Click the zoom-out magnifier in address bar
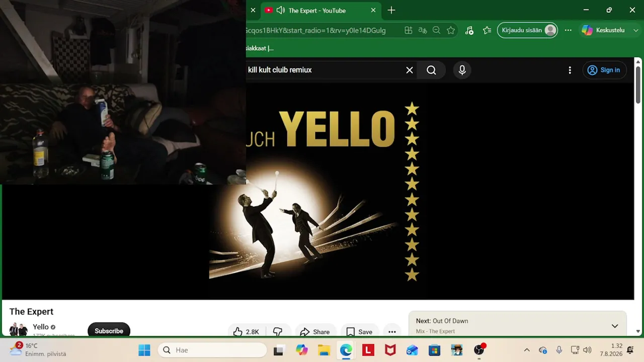The height and width of the screenshot is (362, 644). coord(437,30)
